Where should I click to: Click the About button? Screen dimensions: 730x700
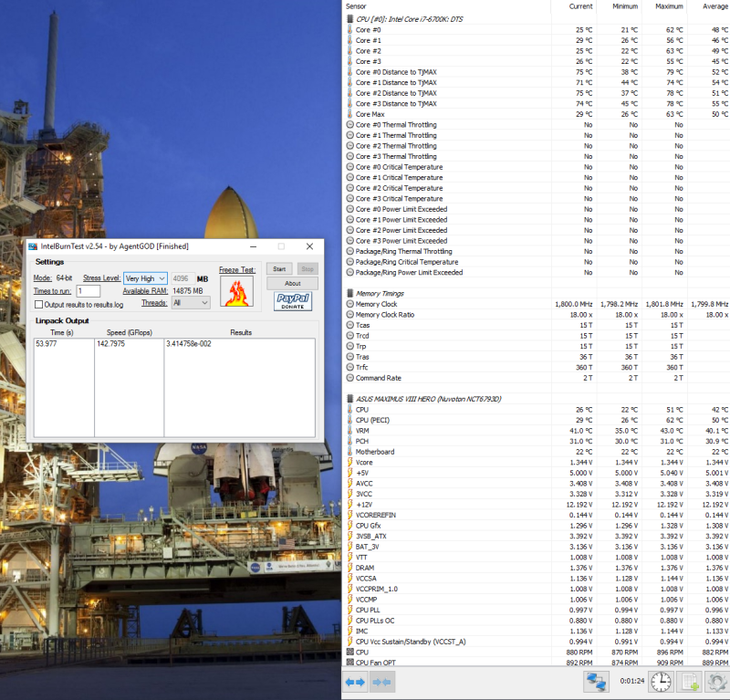pos(292,283)
